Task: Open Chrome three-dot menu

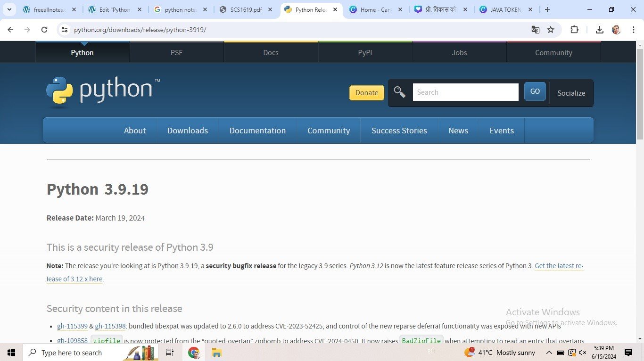Action: coord(633,30)
